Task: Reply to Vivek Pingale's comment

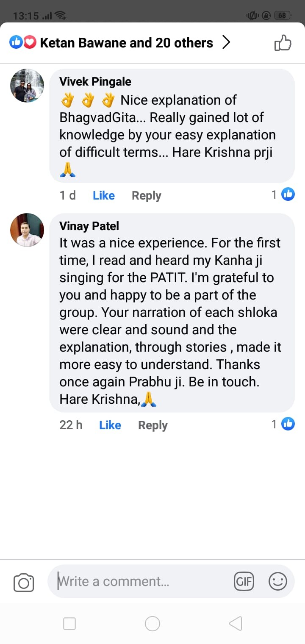Action: point(147,195)
